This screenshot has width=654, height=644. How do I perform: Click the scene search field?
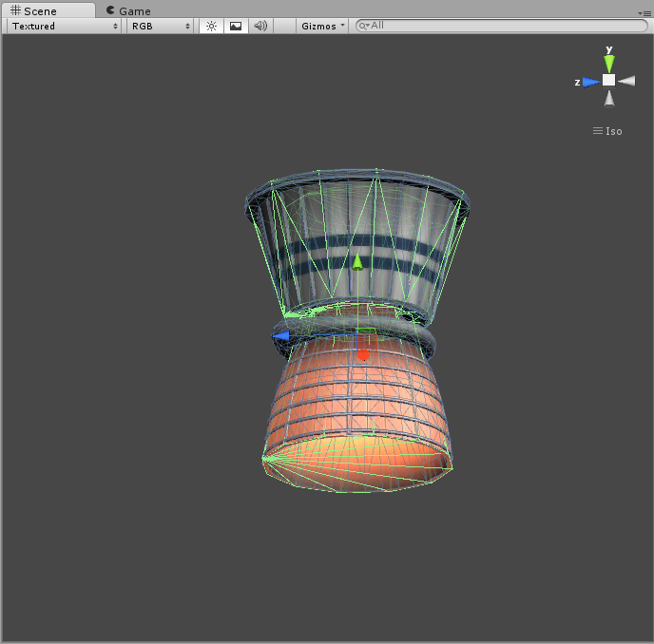501,26
